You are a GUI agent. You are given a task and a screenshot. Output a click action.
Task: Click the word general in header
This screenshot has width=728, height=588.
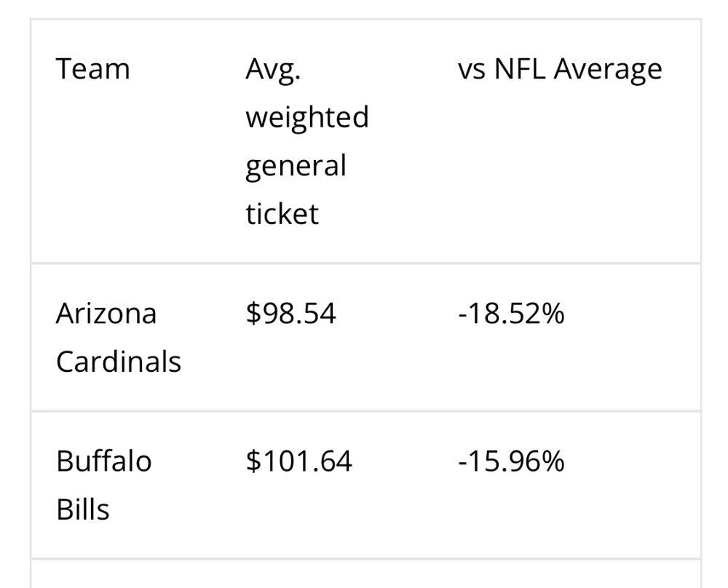pyautogui.click(x=296, y=166)
